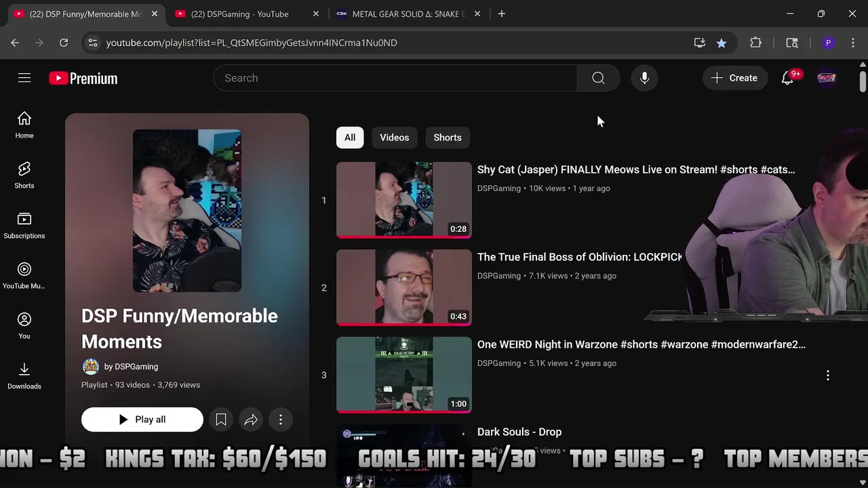Open Dark Souls - Drop video title

point(519,432)
